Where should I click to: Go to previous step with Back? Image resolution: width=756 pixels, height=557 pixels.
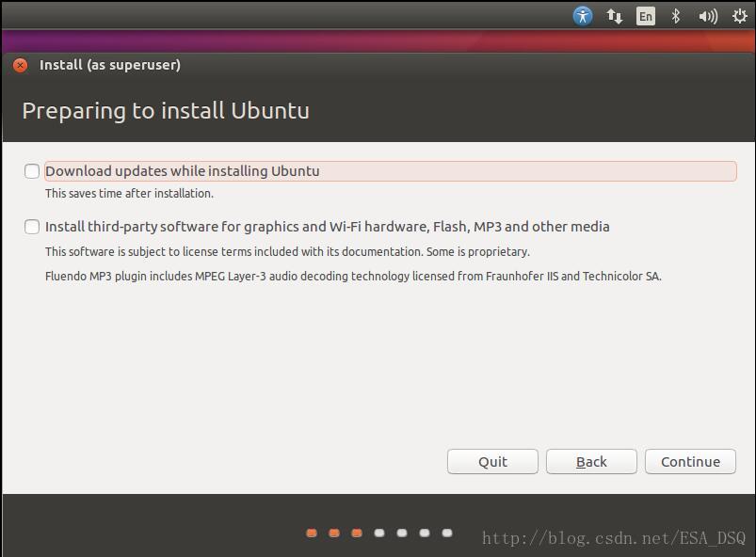coord(591,462)
